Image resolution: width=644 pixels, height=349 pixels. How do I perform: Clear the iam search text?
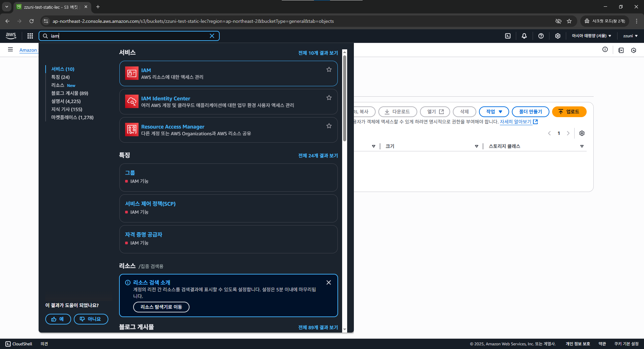tap(212, 36)
